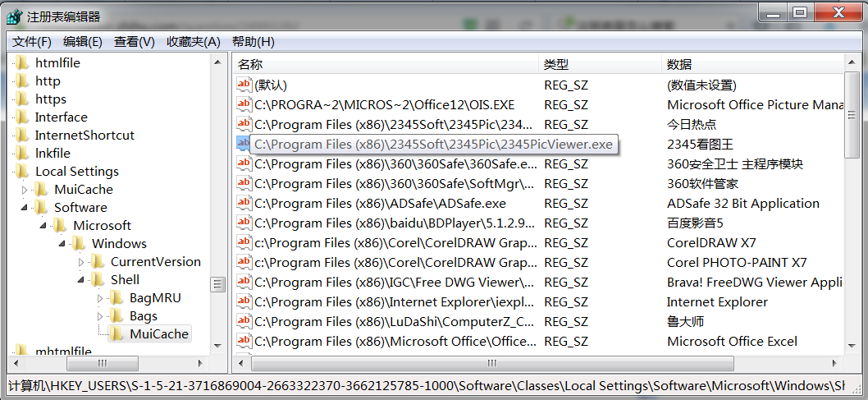This screenshot has width=868, height=400.
Task: Click the string icon of Microsoft Office\Office entry
Action: pyautogui.click(x=244, y=342)
